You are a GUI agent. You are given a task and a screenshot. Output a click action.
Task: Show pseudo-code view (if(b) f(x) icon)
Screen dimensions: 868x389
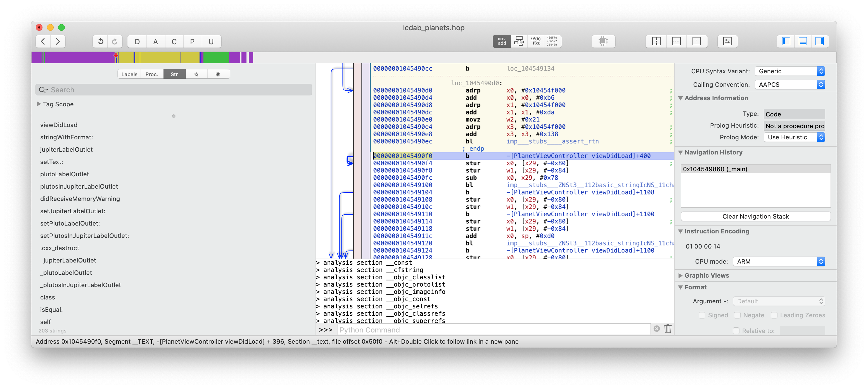pos(535,41)
